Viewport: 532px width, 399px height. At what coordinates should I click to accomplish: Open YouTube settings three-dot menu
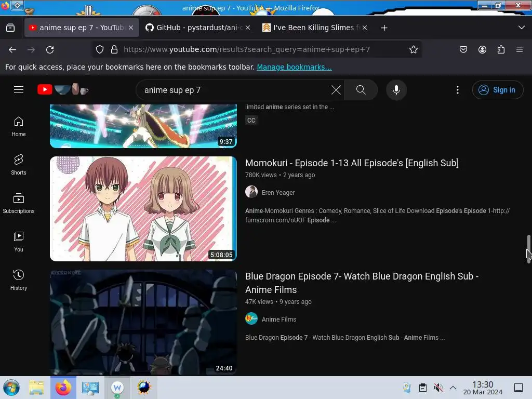point(458,90)
